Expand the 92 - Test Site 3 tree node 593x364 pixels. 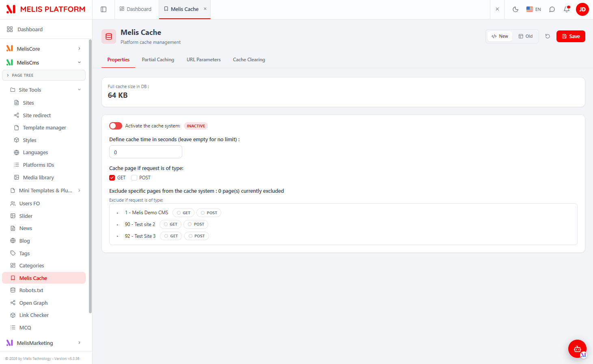(x=118, y=236)
